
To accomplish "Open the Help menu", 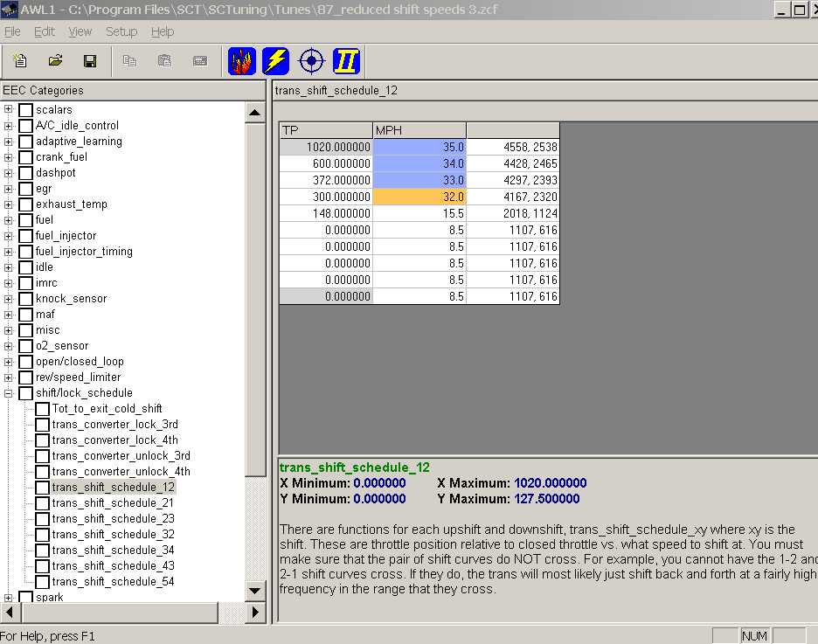I will [163, 31].
